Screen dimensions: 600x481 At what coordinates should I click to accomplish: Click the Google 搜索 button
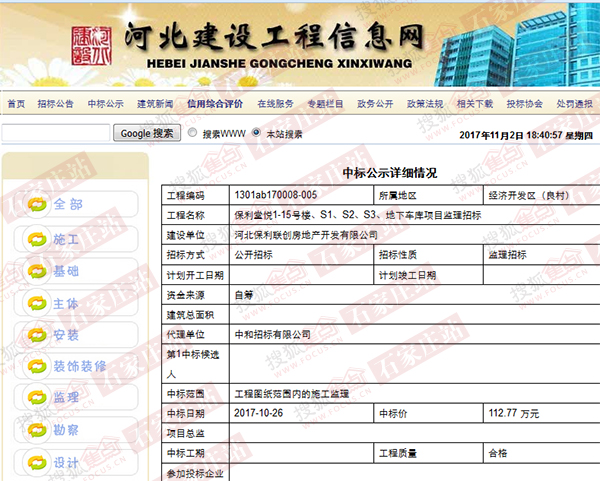point(147,133)
